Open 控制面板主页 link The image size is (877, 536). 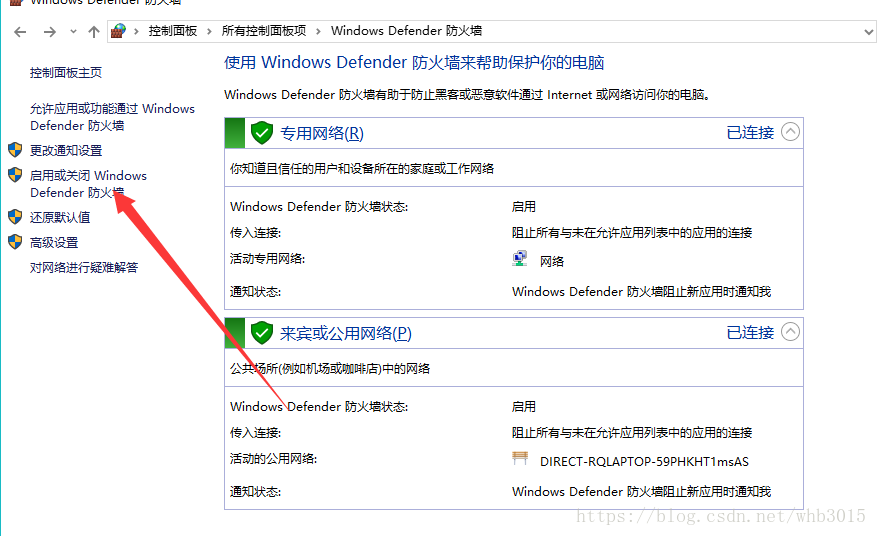tap(66, 73)
